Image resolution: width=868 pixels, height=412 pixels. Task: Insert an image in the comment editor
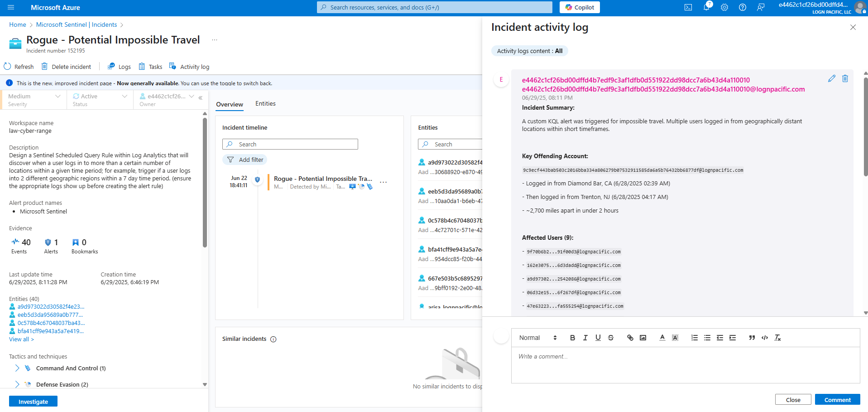tap(643, 338)
